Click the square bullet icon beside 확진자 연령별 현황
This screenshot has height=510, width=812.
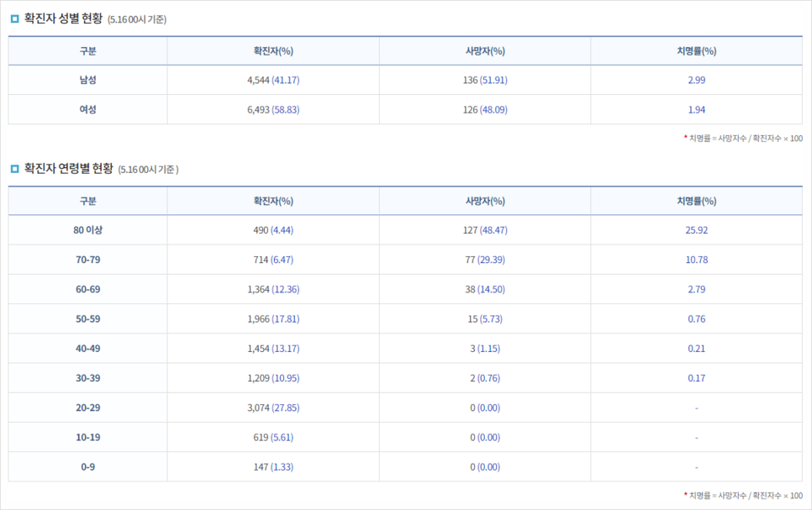coord(14,169)
